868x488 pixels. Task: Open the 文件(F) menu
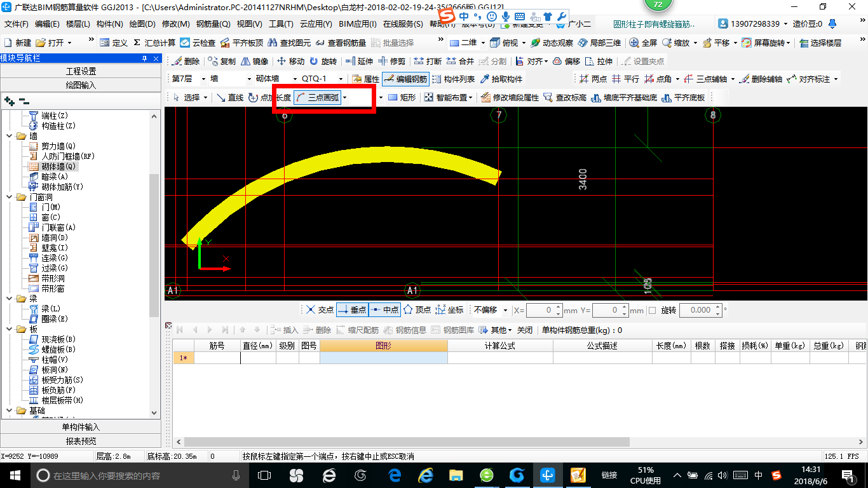click(17, 24)
